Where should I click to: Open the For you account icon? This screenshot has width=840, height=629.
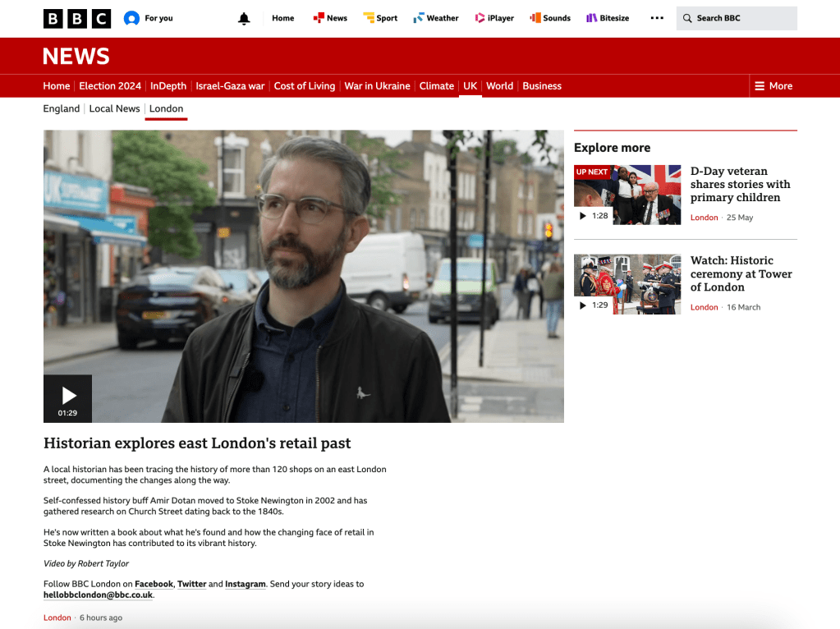[x=131, y=18]
